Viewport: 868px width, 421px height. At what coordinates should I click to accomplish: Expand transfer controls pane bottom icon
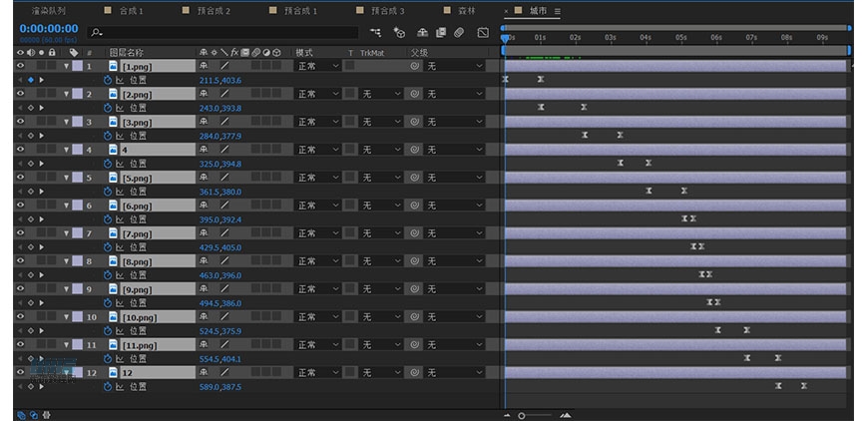[x=34, y=414]
